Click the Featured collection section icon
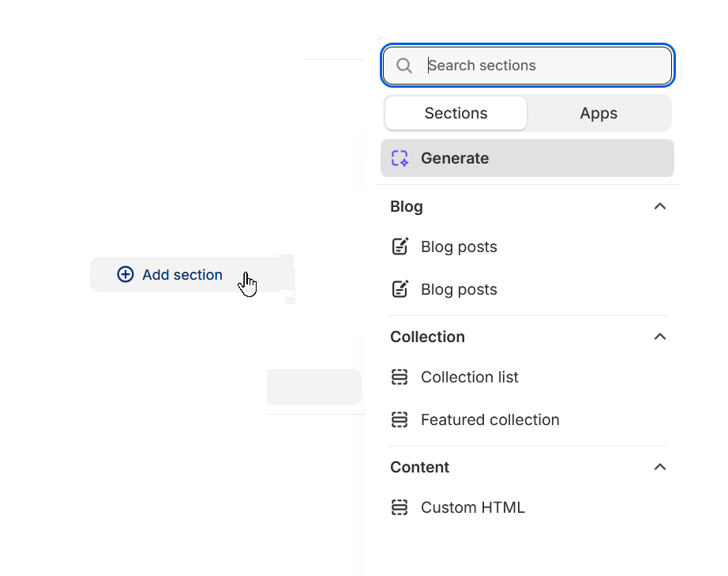728x576 pixels. (400, 420)
